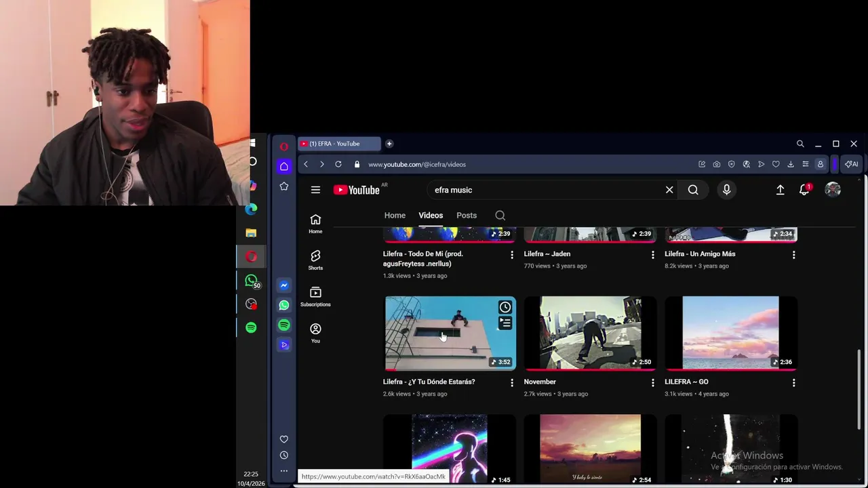The width and height of the screenshot is (868, 488).
Task: Switch to the channel Posts tab
Action: pyautogui.click(x=467, y=216)
